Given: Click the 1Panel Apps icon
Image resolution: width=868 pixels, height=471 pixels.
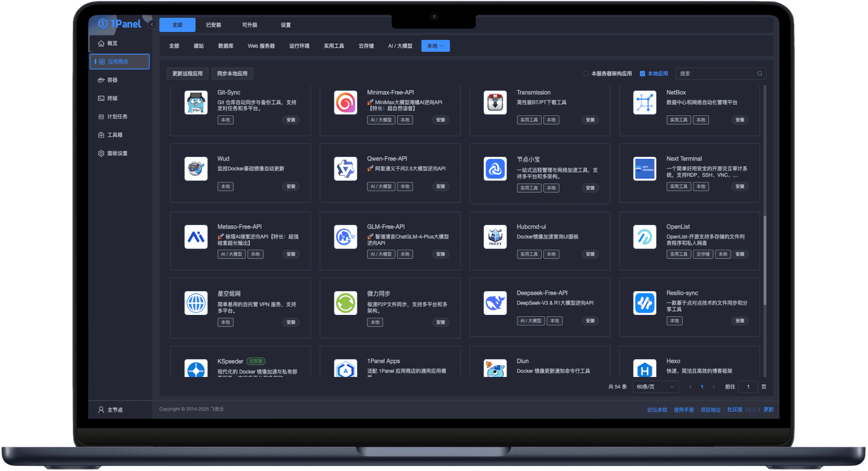Looking at the screenshot, I should pyautogui.click(x=345, y=368).
